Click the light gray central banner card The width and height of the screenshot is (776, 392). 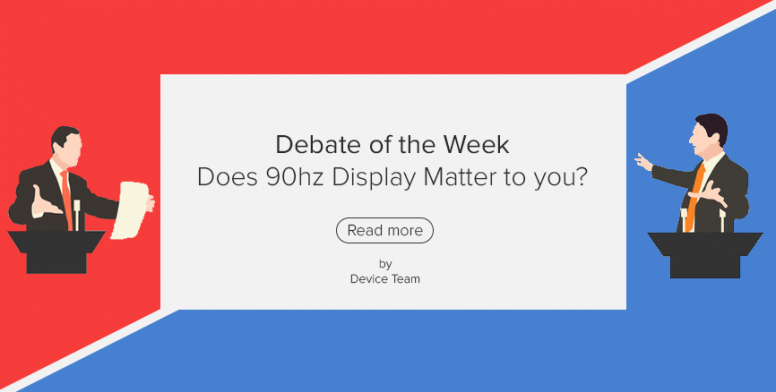tap(393, 192)
